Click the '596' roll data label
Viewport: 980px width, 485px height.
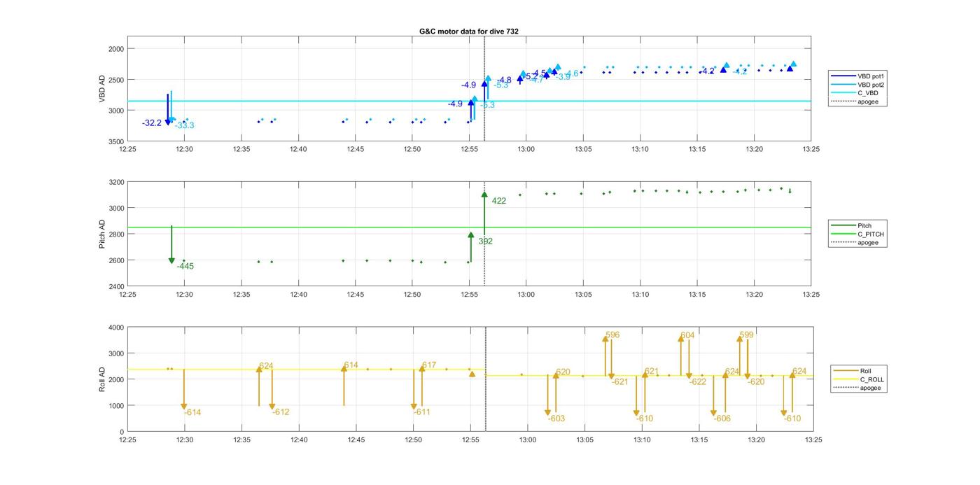(612, 335)
